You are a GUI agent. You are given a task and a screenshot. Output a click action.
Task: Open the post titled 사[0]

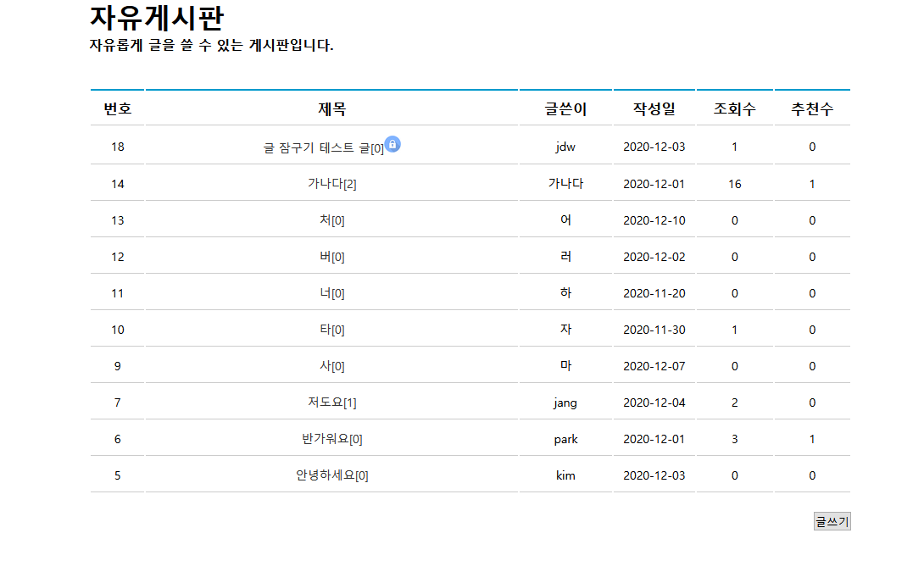click(x=331, y=366)
